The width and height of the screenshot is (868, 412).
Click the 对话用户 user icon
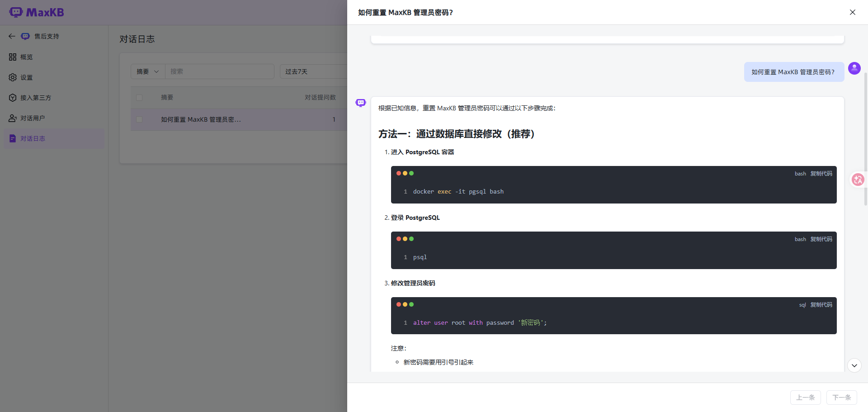pos(13,118)
